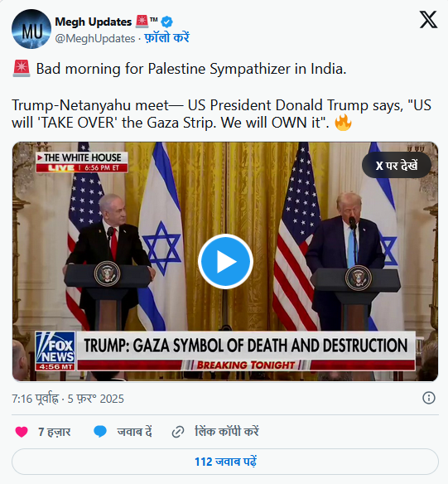Click the '112 जवाब पढ़ें' button
This screenshot has width=448, height=484.
[x=225, y=462]
